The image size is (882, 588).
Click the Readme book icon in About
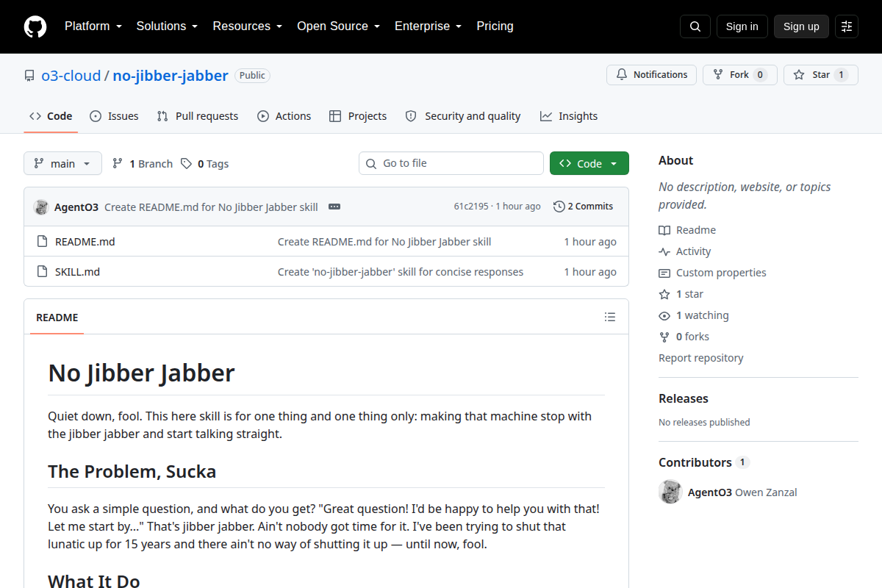click(x=664, y=230)
